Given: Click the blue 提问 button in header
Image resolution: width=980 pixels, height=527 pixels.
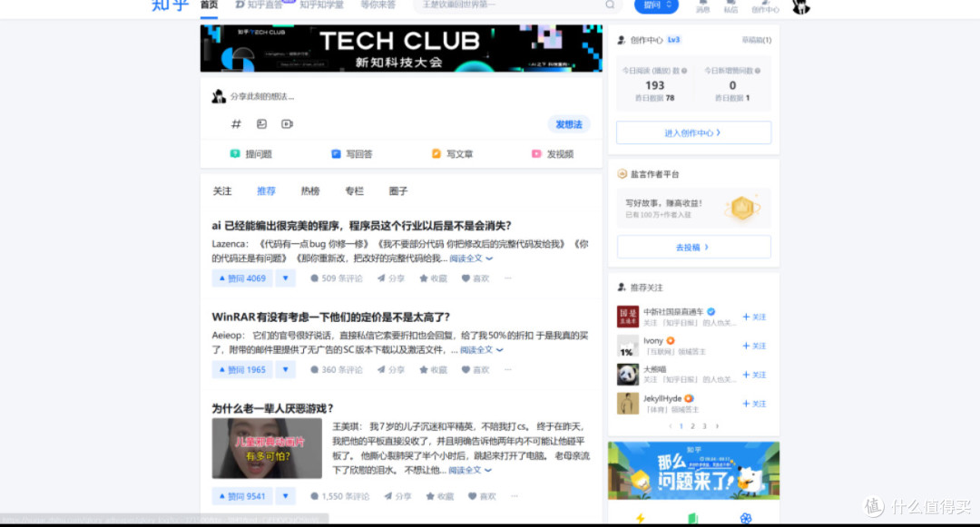Looking at the screenshot, I should (656, 5).
